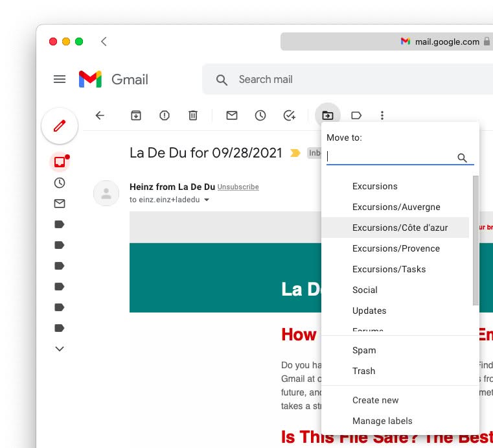Viewport: 493px width, 448px height.
Task: Select Excursions/Tasks label
Action: click(x=395, y=269)
